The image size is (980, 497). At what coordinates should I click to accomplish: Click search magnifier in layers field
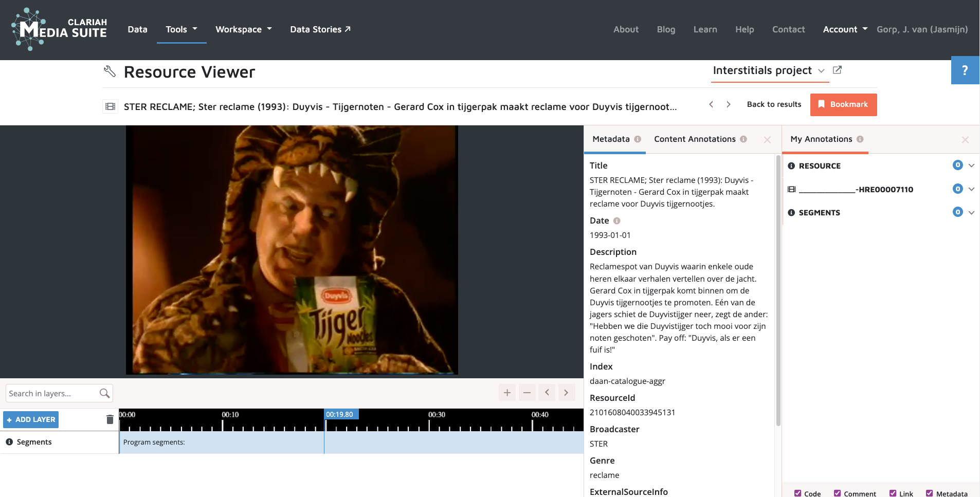pyautogui.click(x=104, y=393)
